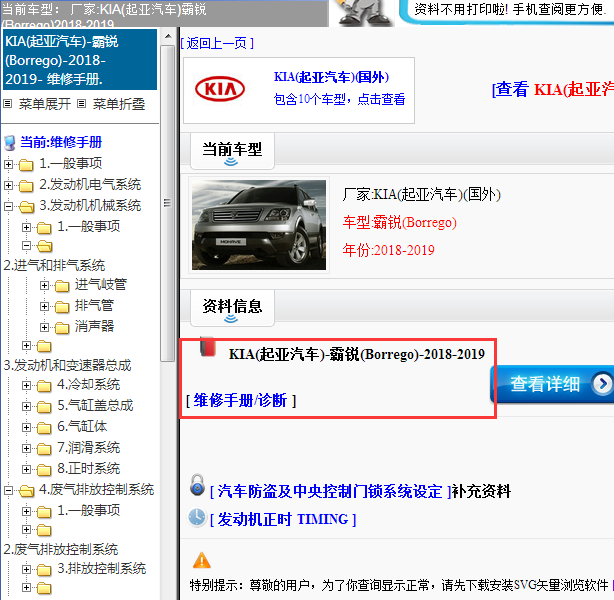Select the 当前车型 tab
This screenshot has height=600, width=614.
pos(232,151)
